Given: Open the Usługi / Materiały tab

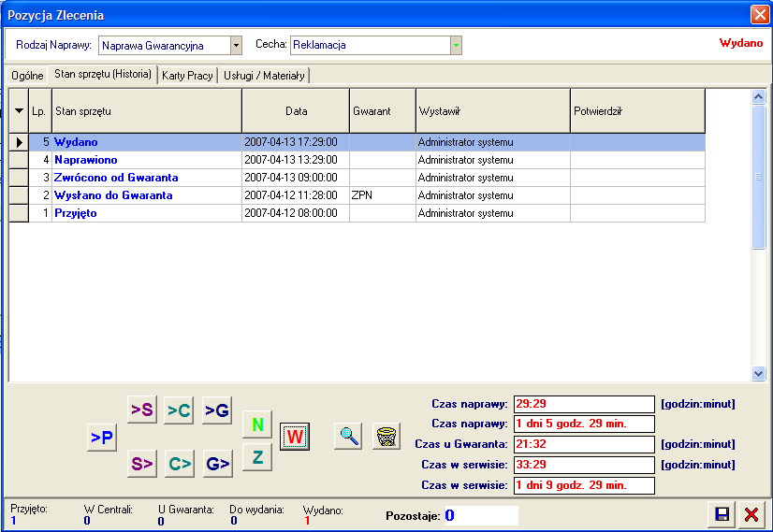Looking at the screenshot, I should pyautogui.click(x=264, y=76).
